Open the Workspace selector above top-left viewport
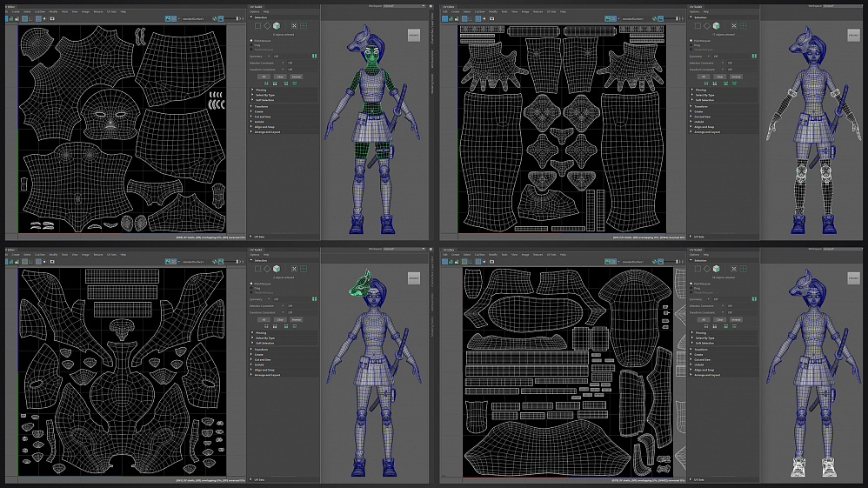The width and height of the screenshot is (868, 488). click(404, 5)
